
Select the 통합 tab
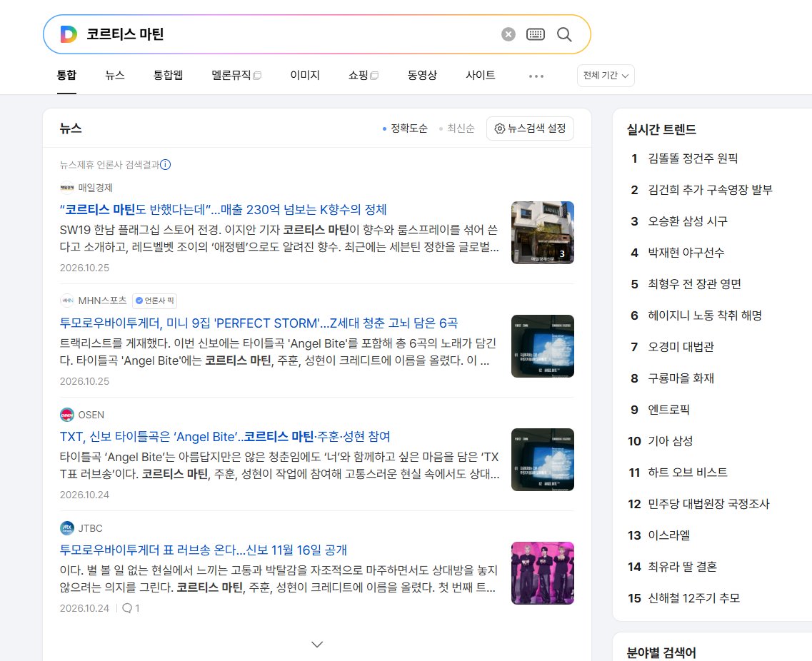pyautogui.click(x=66, y=75)
